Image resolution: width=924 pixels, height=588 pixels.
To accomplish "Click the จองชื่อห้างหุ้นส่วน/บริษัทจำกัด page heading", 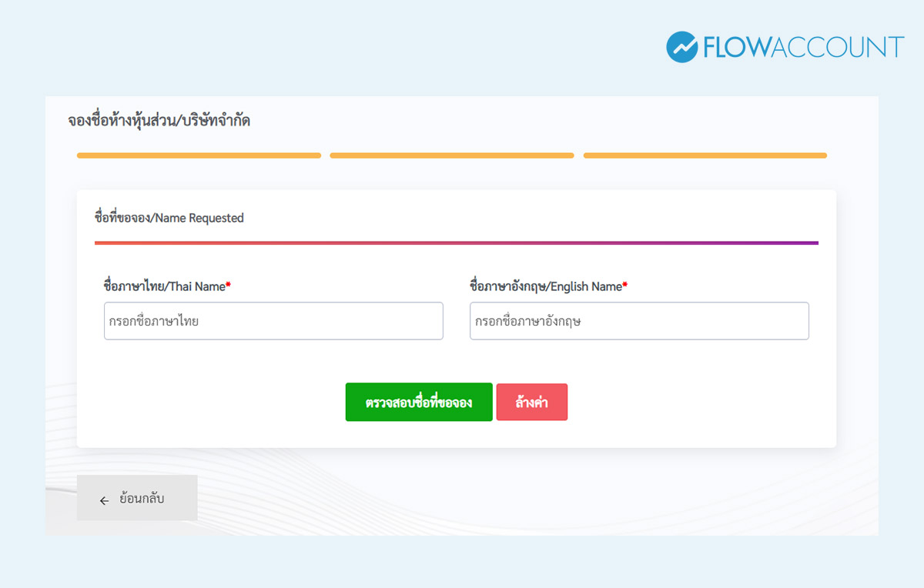I will tap(159, 121).
